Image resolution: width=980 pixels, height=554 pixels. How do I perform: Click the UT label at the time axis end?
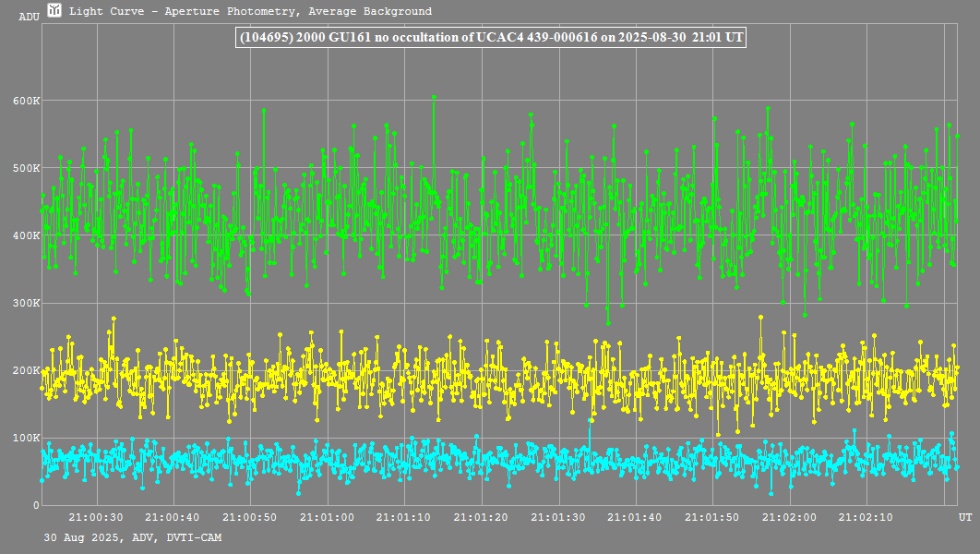(964, 517)
